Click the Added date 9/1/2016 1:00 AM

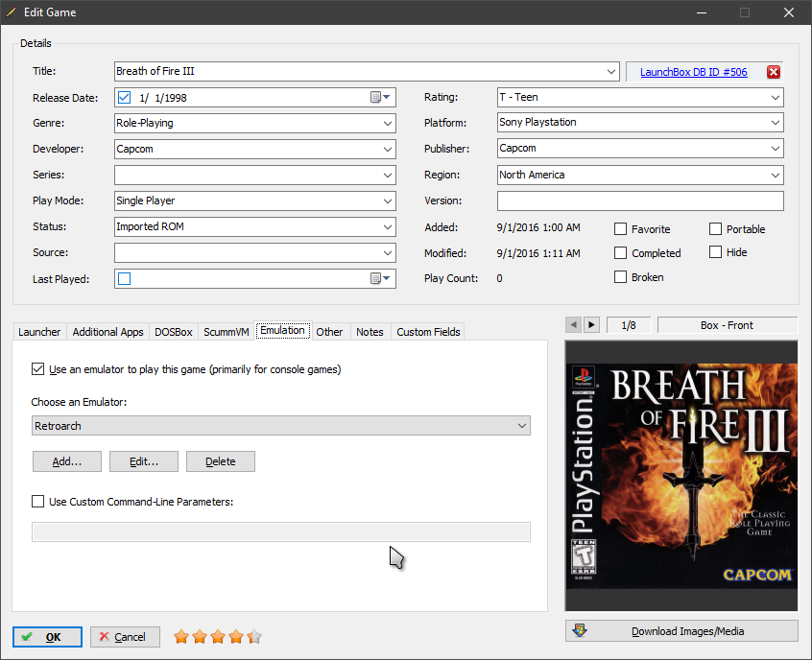click(538, 227)
